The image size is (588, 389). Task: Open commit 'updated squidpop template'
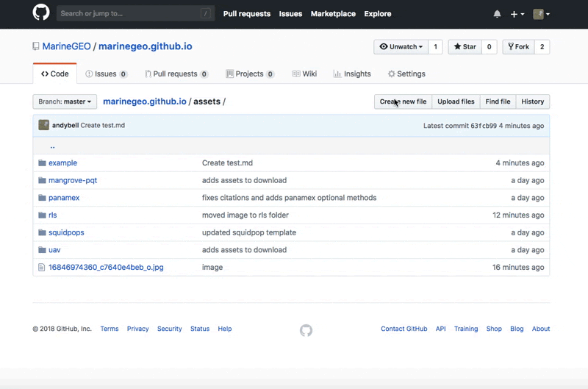point(249,232)
